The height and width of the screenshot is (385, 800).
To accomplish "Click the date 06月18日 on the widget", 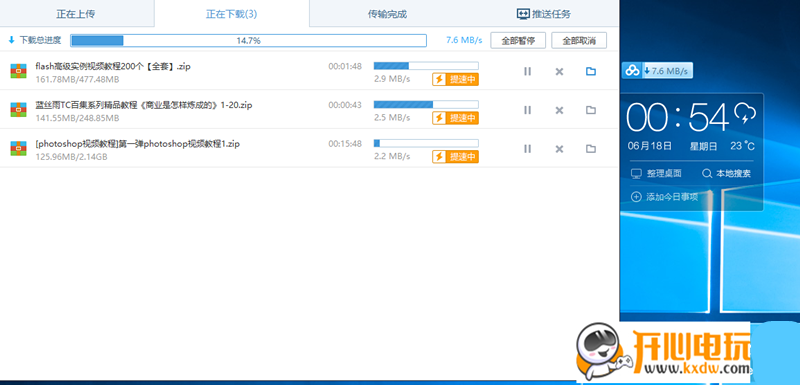I will pos(650,146).
